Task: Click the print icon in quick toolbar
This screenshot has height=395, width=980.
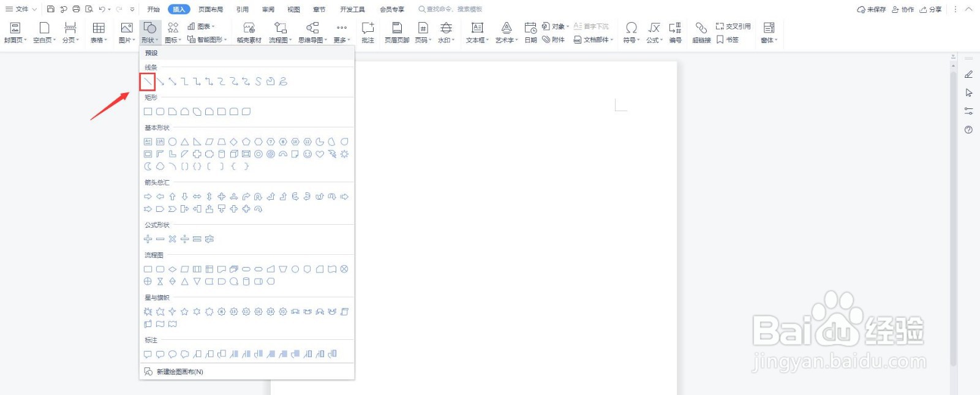Action: tap(76, 9)
